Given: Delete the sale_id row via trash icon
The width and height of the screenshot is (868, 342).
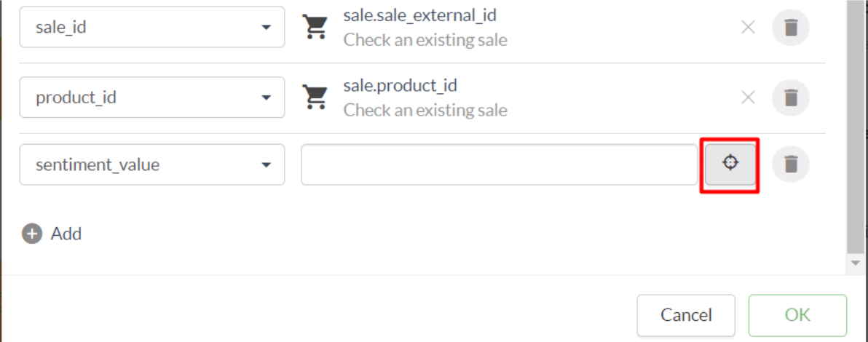Looking at the screenshot, I should click(x=791, y=28).
